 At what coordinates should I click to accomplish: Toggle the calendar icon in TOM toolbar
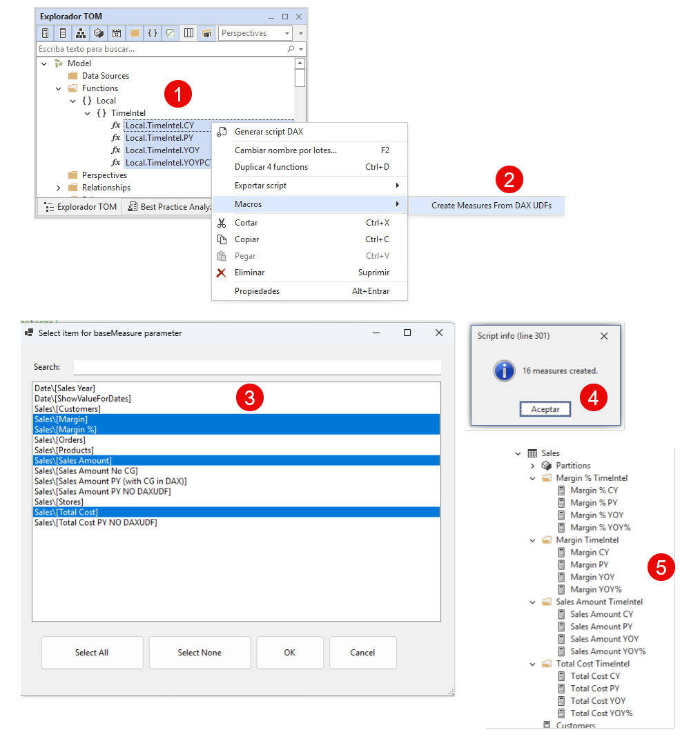pos(117,33)
